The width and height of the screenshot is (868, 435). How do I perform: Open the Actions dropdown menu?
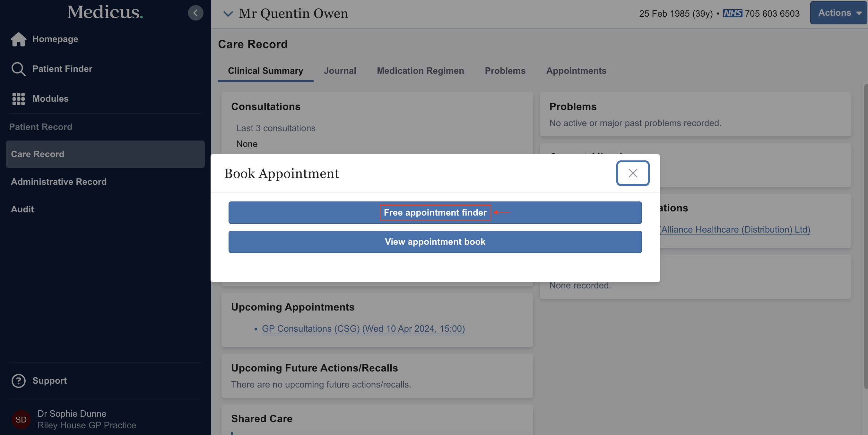[838, 13]
